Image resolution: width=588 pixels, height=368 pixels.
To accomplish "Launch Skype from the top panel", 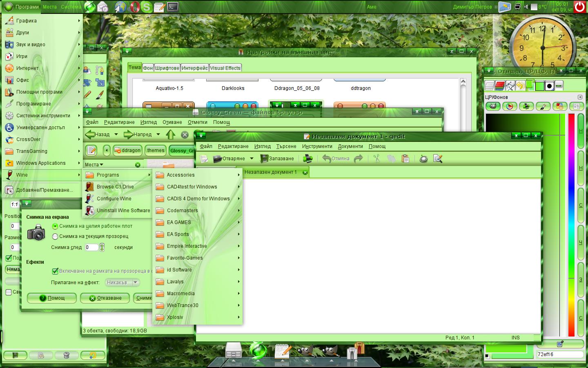I will click(x=147, y=7).
